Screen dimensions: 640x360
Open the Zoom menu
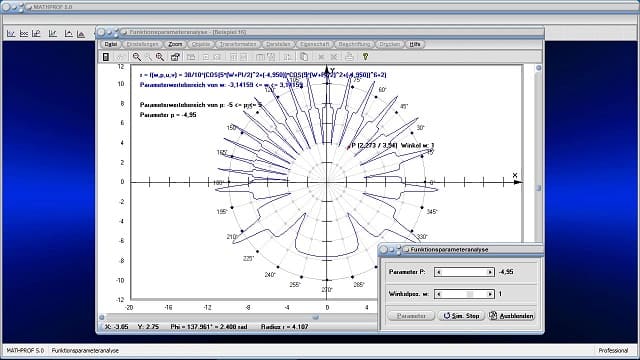click(176, 44)
